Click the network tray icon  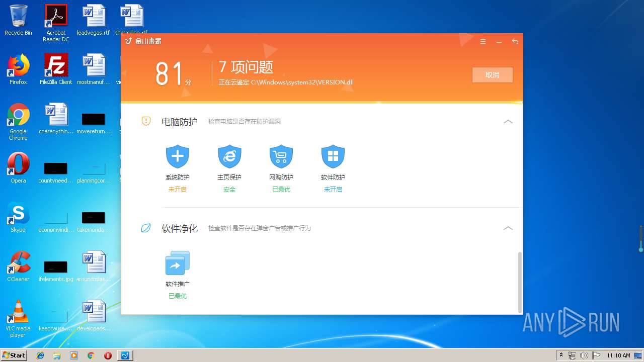click(572, 355)
